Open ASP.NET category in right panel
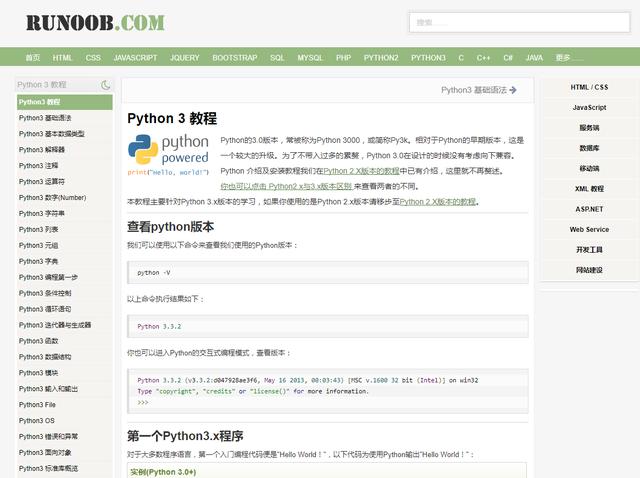Image resolution: width=640 pixels, height=478 pixels. [589, 209]
